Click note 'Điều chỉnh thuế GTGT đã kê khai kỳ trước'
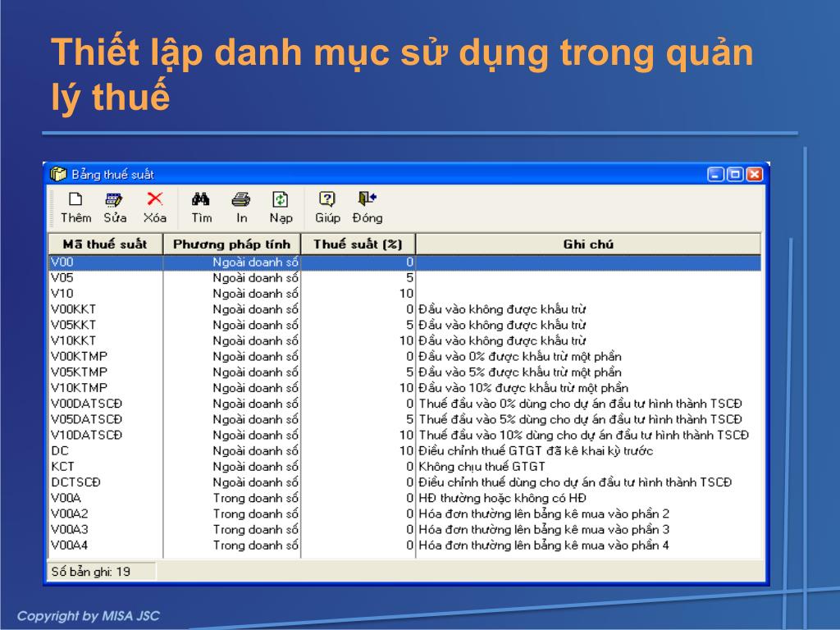Image resolution: width=840 pixels, height=630 pixels. (x=536, y=450)
